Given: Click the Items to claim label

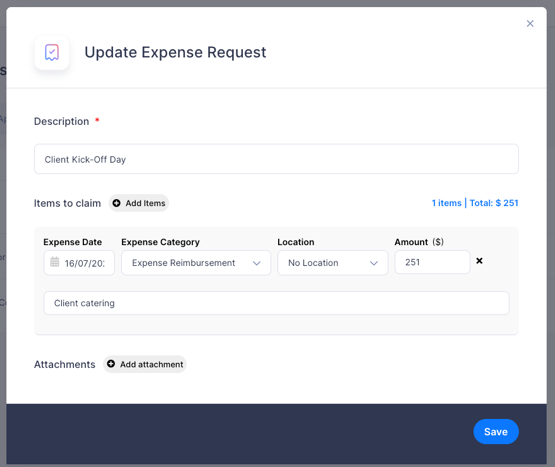Looking at the screenshot, I should [67, 203].
